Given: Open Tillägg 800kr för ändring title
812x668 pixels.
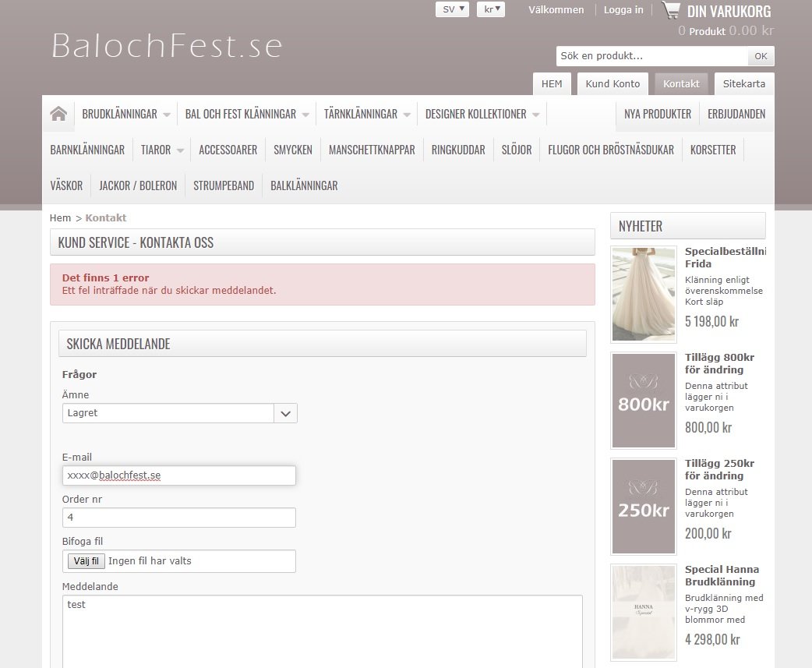Looking at the screenshot, I should click(x=719, y=363).
